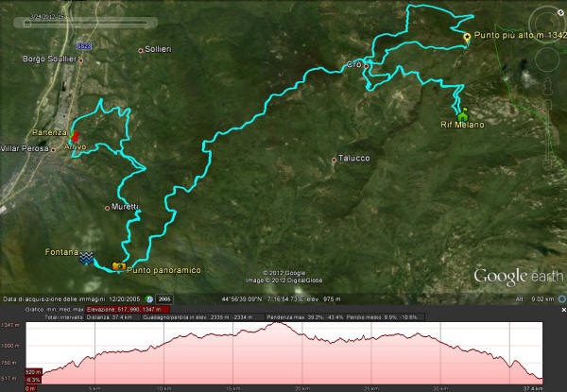
Task: Click the 44°56'39.09"N coordinates readout
Action: click(x=242, y=299)
